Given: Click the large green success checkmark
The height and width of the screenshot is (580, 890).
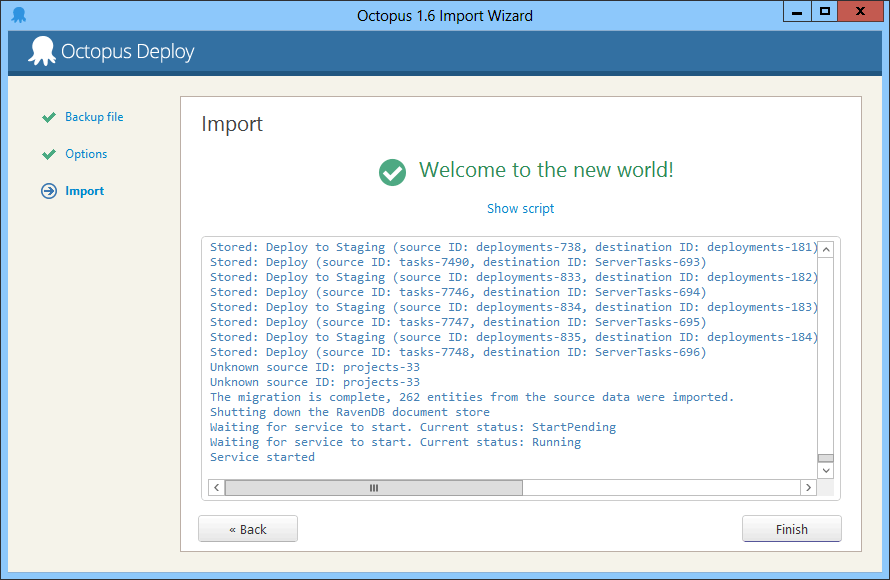Looking at the screenshot, I should coord(392,172).
